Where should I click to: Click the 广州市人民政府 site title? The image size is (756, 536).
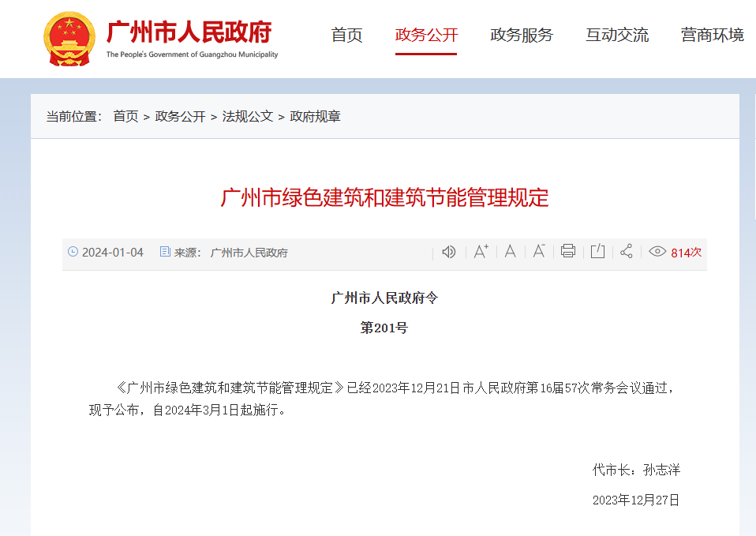pyautogui.click(x=189, y=32)
